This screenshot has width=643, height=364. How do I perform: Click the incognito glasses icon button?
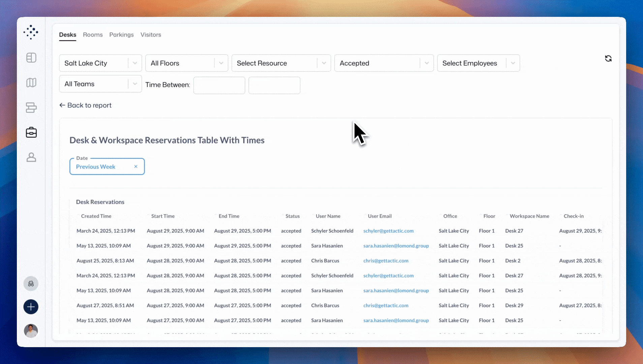pyautogui.click(x=31, y=284)
